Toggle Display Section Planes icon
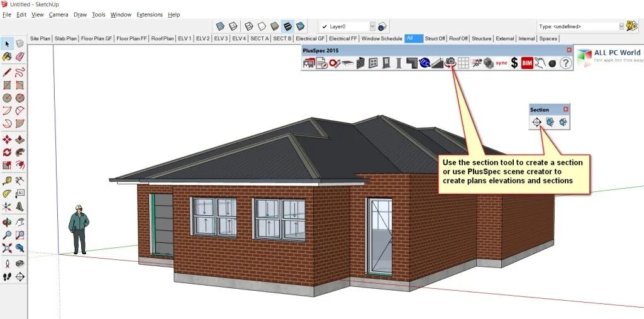Viewport: 644px width, 319px height. 550,122
